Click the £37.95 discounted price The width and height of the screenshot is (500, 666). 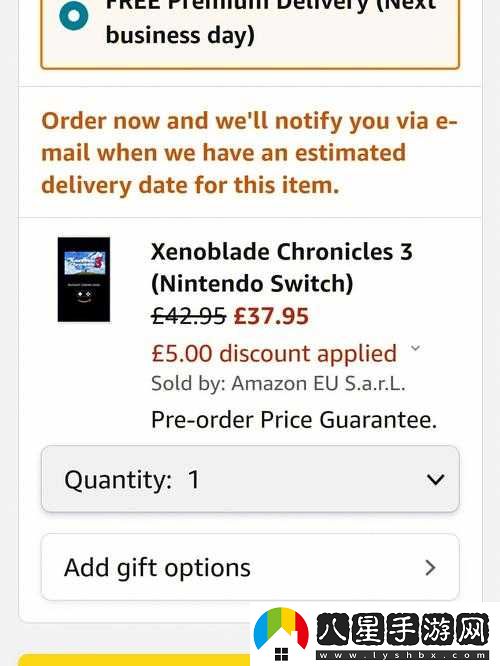click(x=271, y=316)
